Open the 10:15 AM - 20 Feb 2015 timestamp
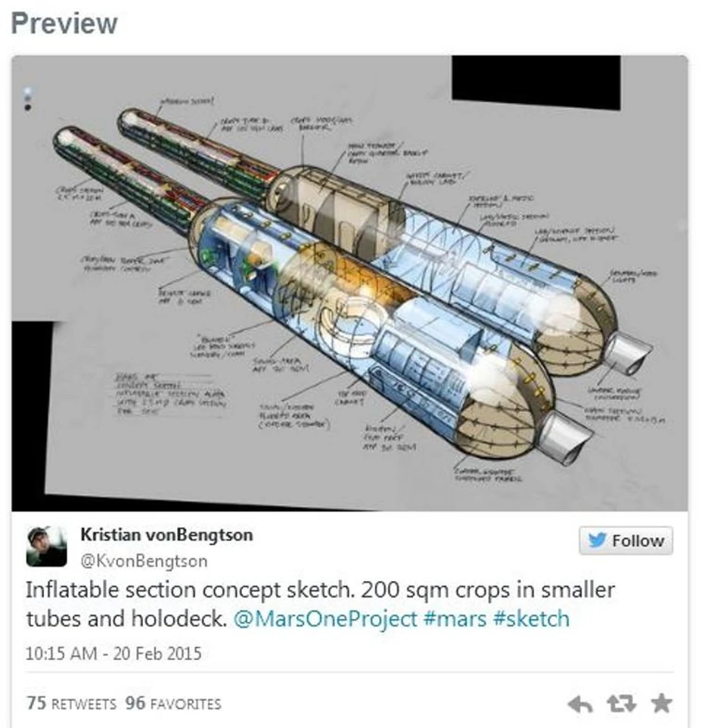Viewport: 711px width, 728px height. (113, 654)
